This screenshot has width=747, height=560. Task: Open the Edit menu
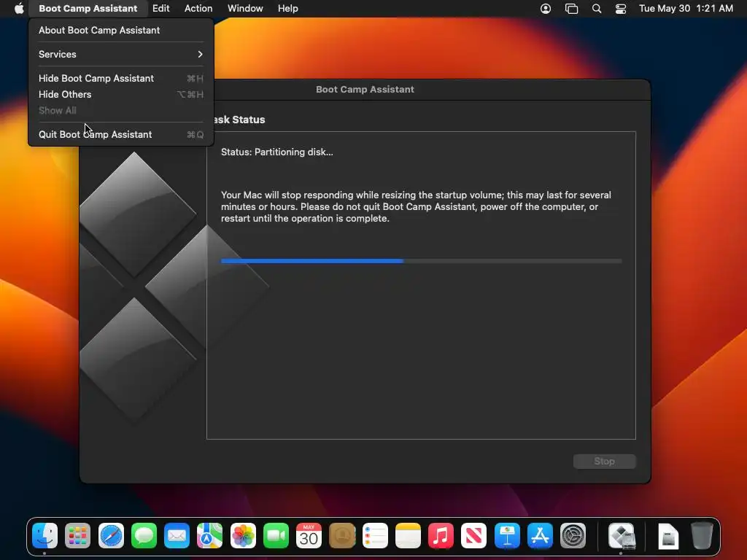coord(161,9)
